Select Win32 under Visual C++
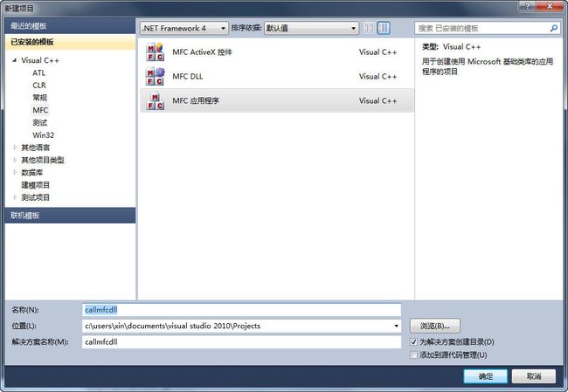This screenshot has height=392, width=568. (x=43, y=135)
